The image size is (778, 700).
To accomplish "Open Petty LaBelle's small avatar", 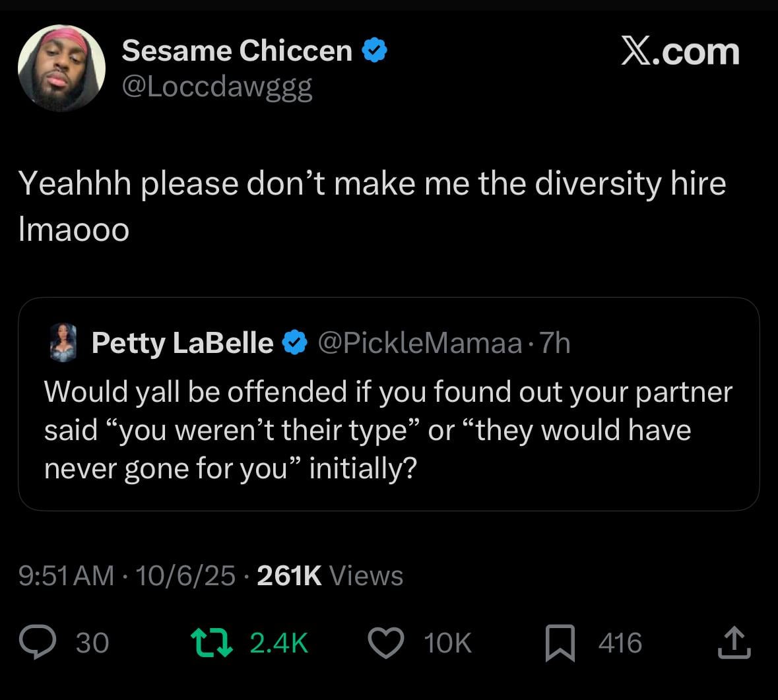I will pyautogui.click(x=64, y=344).
